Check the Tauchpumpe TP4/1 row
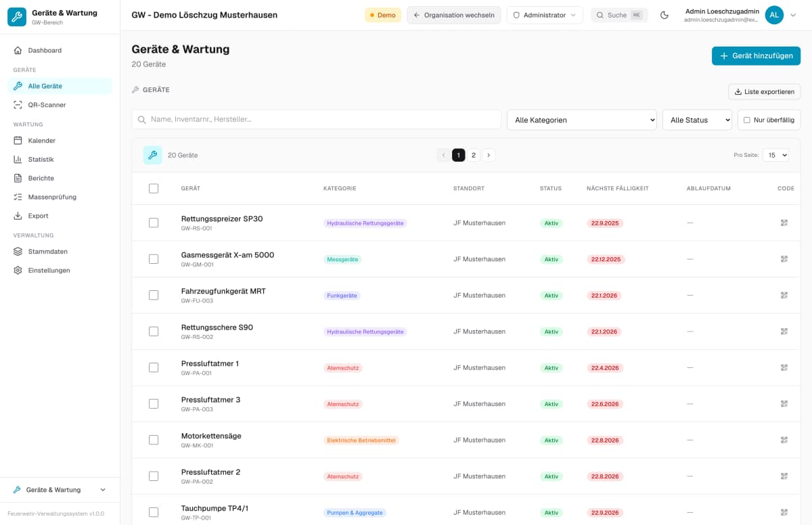This screenshot has width=812, height=525. pos(154,512)
